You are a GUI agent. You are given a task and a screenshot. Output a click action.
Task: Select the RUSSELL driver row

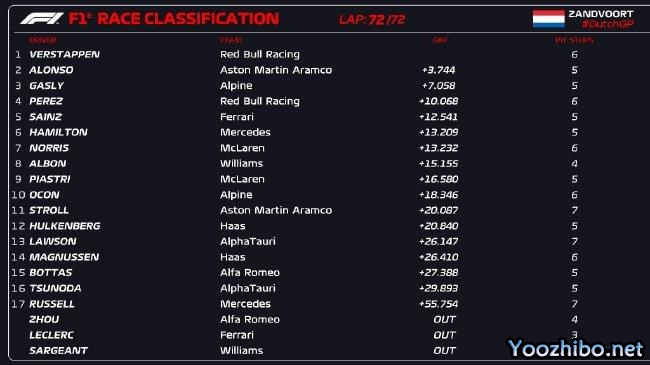325,304
